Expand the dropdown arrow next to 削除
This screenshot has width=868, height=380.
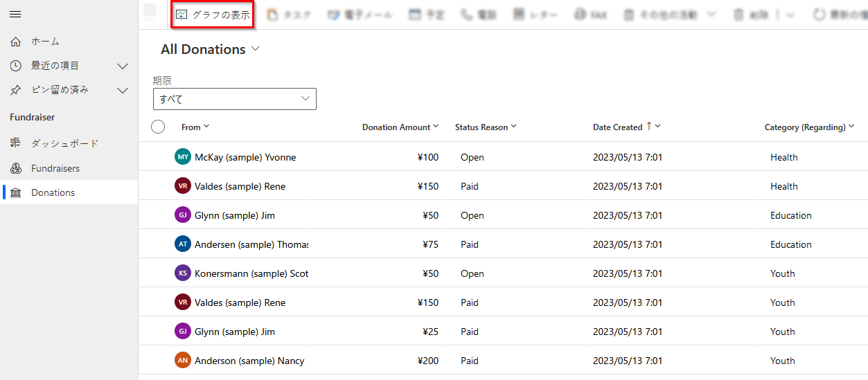(x=790, y=15)
